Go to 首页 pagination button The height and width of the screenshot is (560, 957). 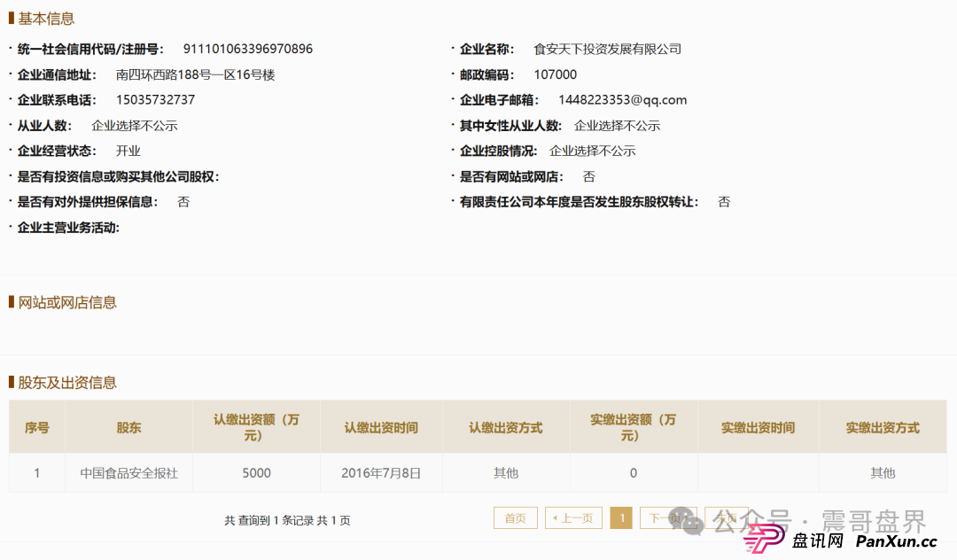tap(515, 517)
